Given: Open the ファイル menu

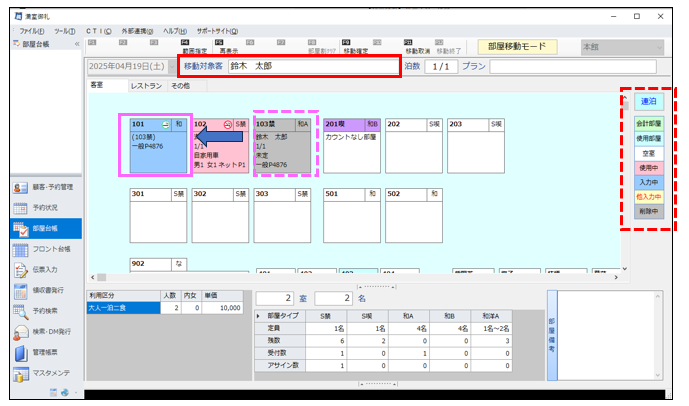Looking at the screenshot, I should tap(31, 31).
